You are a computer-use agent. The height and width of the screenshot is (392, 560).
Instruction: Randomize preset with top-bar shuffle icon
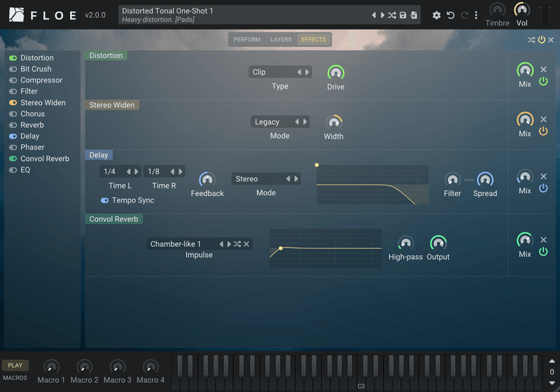click(x=392, y=15)
